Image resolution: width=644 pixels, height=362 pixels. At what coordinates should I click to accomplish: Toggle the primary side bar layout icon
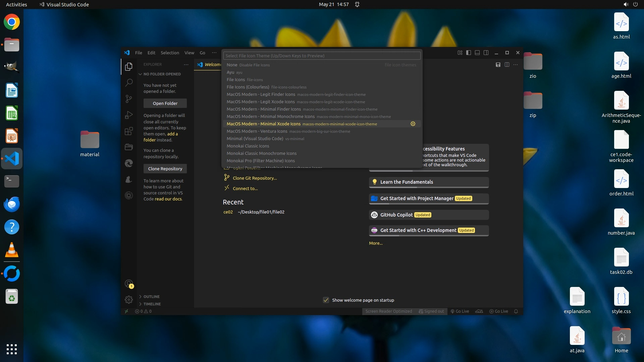(x=469, y=53)
